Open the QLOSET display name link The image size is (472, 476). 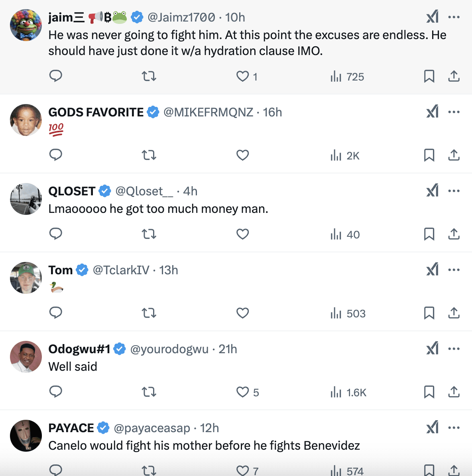coord(72,191)
